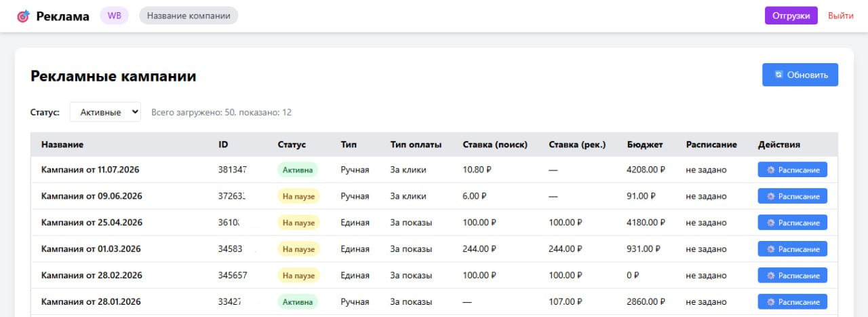Click the Ставка (поиск) column header

pos(495,145)
